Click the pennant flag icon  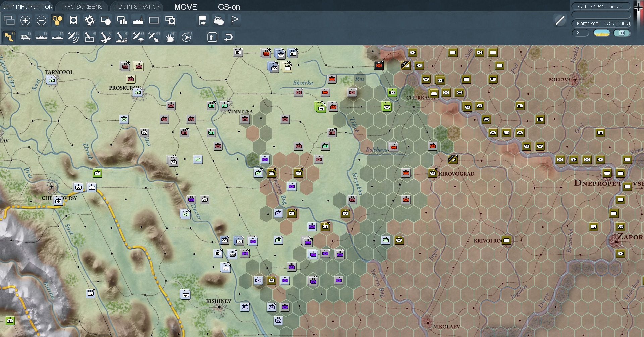[234, 20]
